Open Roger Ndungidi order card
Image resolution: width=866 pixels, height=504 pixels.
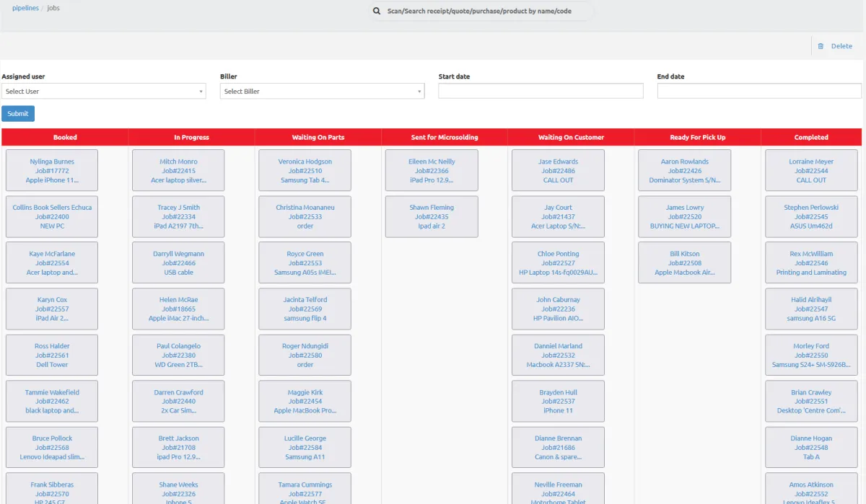[305, 355]
